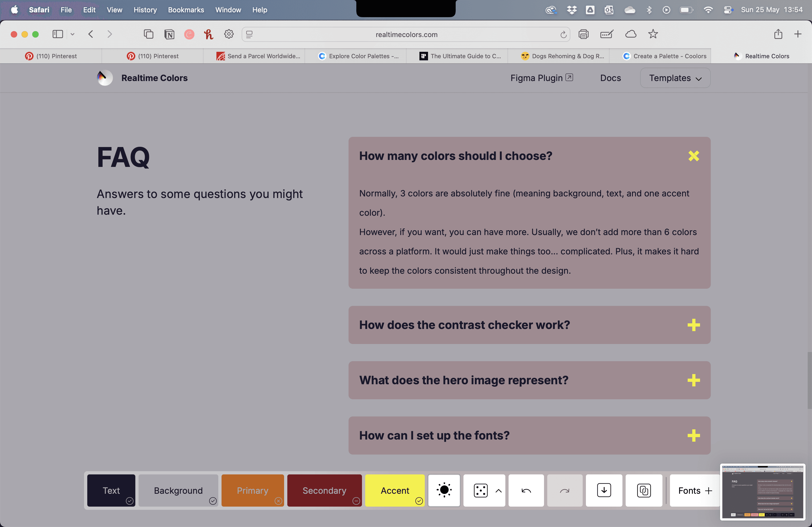
Task: Expand 'What does the hero image represent?'
Action: click(693, 380)
